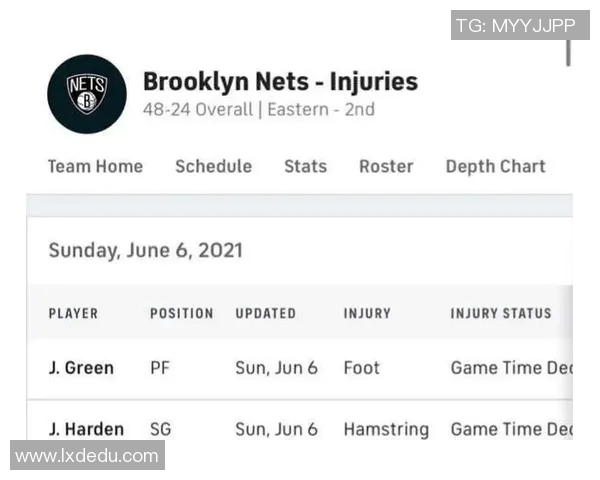The width and height of the screenshot is (600, 480).
Task: Click player name J. Harden
Action: click(86, 429)
